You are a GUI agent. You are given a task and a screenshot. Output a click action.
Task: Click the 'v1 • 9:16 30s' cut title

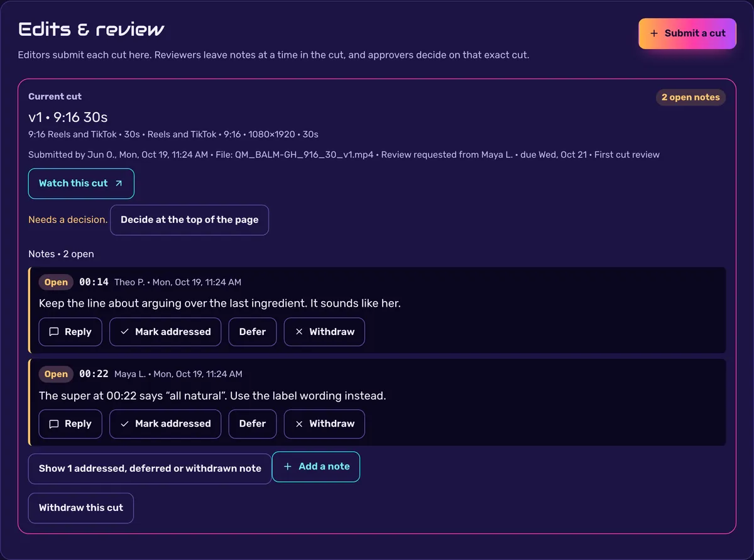click(x=68, y=117)
